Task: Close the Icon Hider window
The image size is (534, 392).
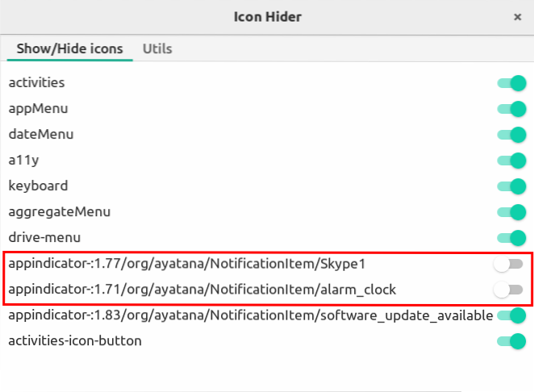Action: [516, 16]
